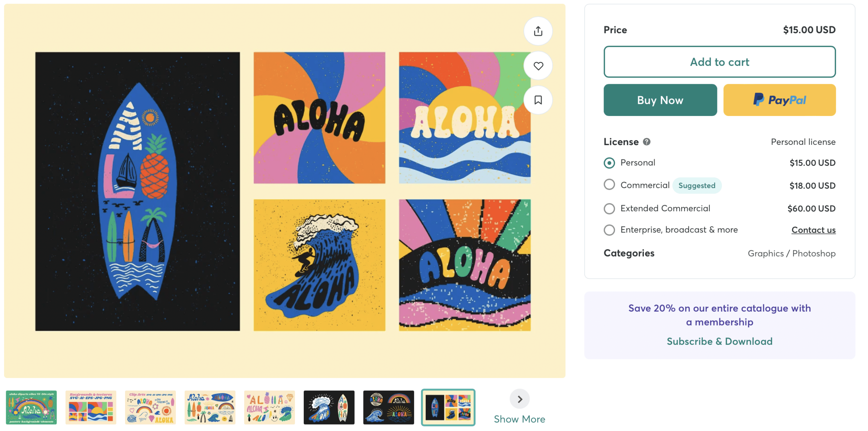This screenshot has width=868, height=431.
Task: Choose the Extended Commercial license
Action: point(609,208)
